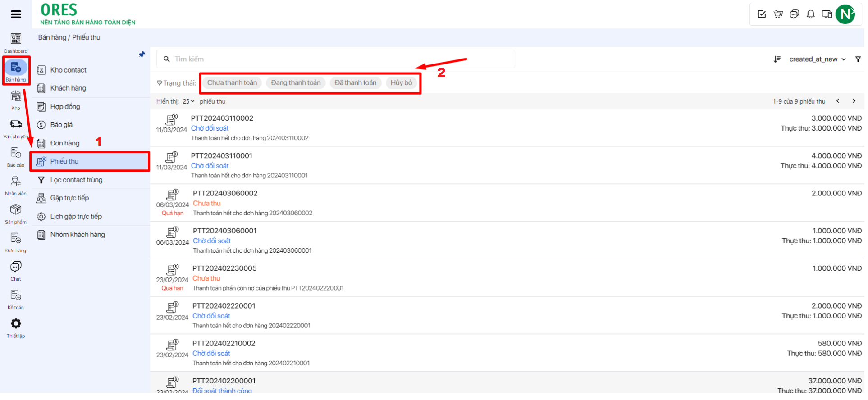The image size is (868, 400).
Task: Click the pin sidebar icon
Action: [x=142, y=55]
